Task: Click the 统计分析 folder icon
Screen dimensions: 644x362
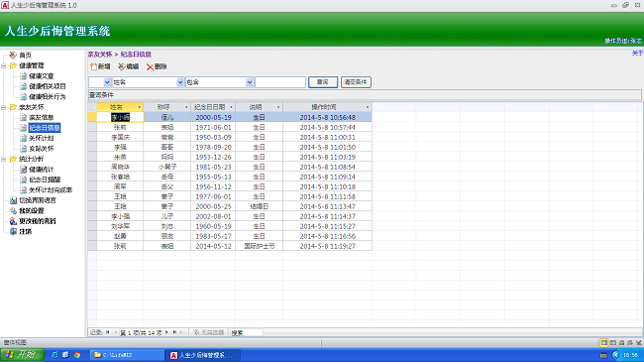Action: pos(13,159)
